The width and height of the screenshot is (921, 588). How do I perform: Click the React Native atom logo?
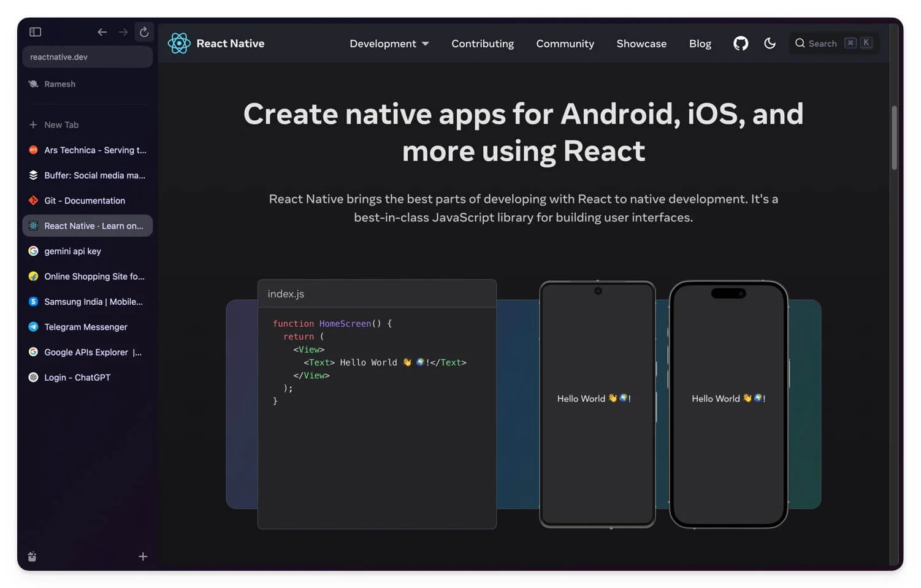pos(179,44)
